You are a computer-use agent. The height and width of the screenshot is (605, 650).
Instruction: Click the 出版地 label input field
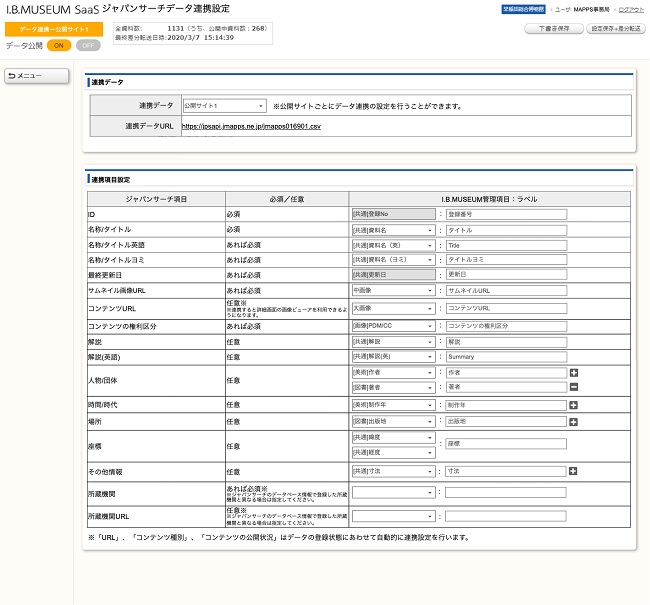tap(506, 421)
